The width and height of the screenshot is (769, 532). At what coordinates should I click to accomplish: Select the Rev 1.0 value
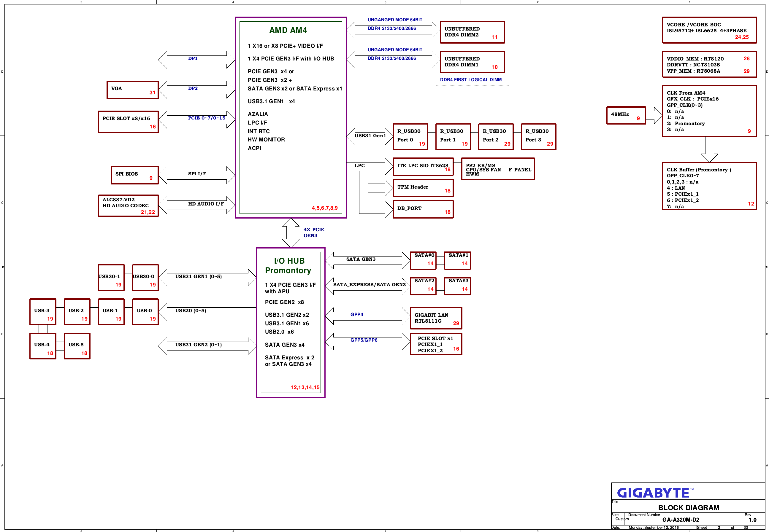pyautogui.click(x=752, y=520)
